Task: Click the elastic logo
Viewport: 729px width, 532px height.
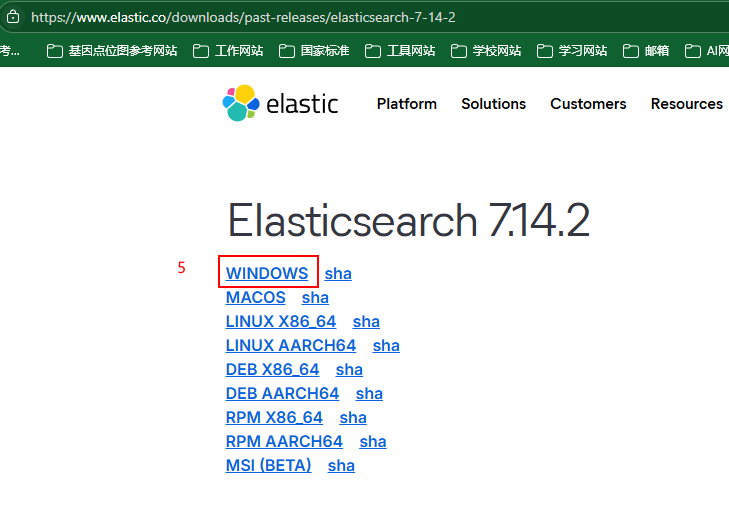Action: pyautogui.click(x=280, y=103)
